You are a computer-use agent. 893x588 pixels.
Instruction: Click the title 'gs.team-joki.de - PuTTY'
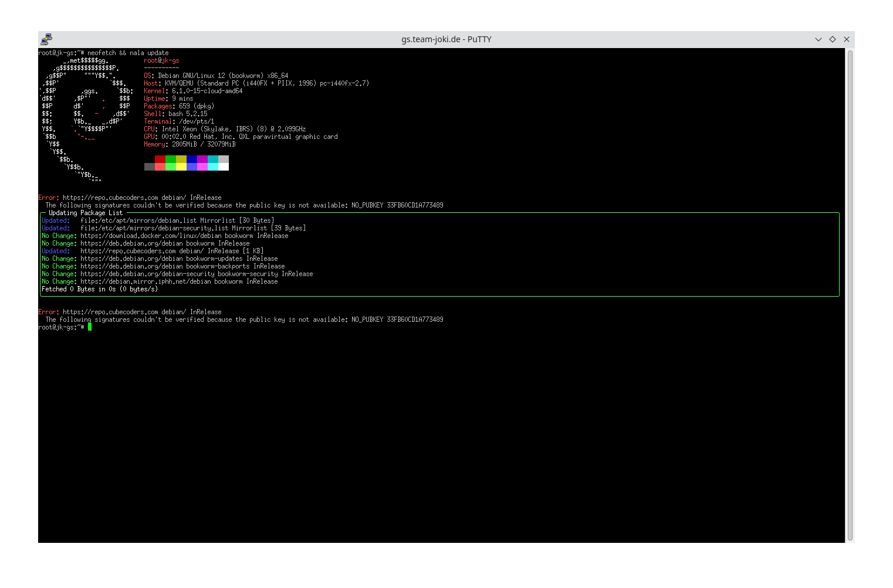[447, 39]
